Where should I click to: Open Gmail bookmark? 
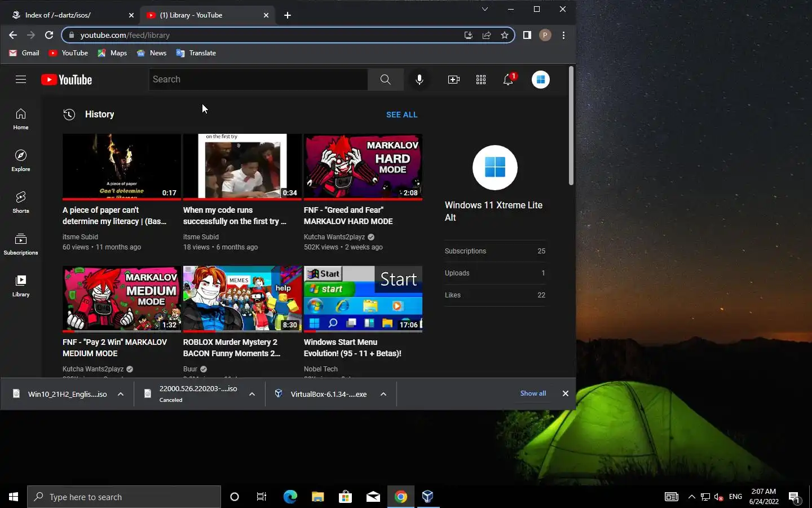pyautogui.click(x=24, y=53)
